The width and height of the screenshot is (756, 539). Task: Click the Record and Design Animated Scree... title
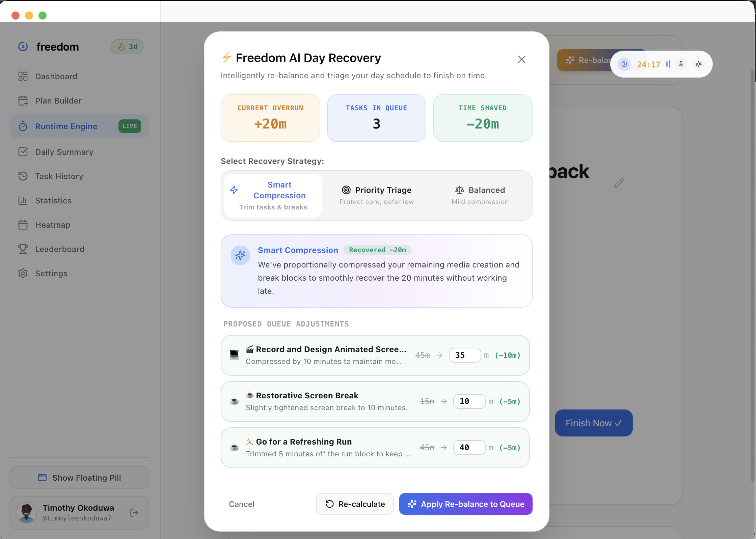(x=326, y=349)
